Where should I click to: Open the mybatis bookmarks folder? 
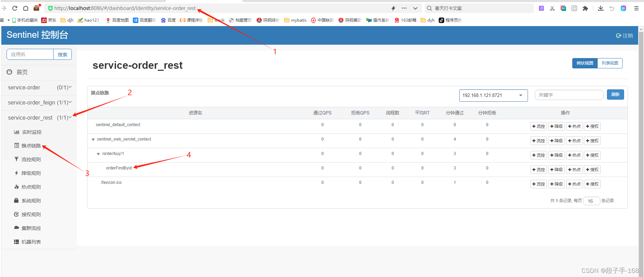tap(295, 20)
